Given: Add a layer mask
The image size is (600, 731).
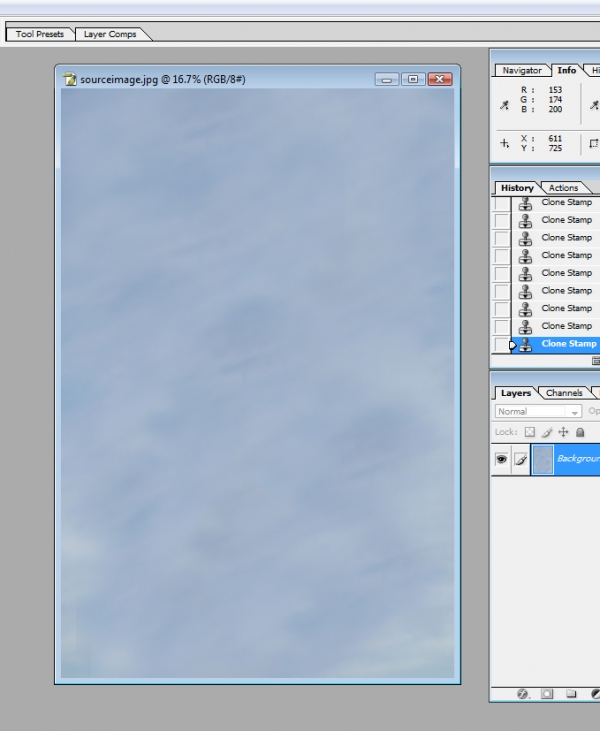Looking at the screenshot, I should [x=547, y=694].
